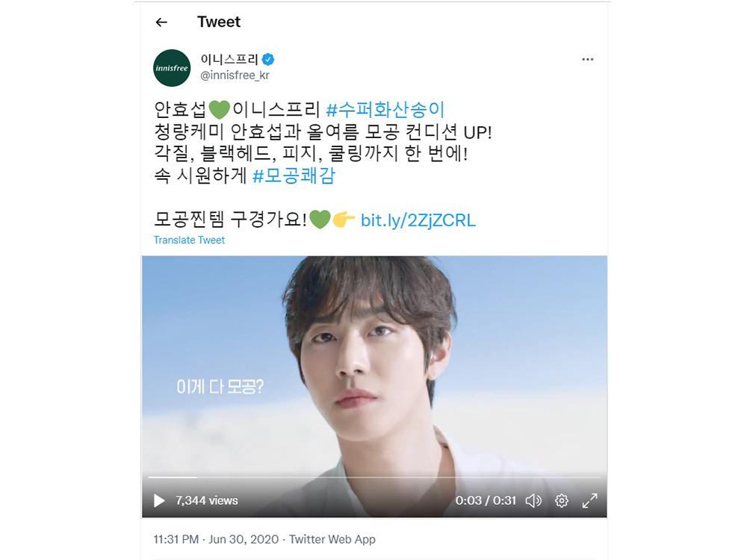
Task: Open the #수퍼화산송이 hashtag
Action: (385, 110)
